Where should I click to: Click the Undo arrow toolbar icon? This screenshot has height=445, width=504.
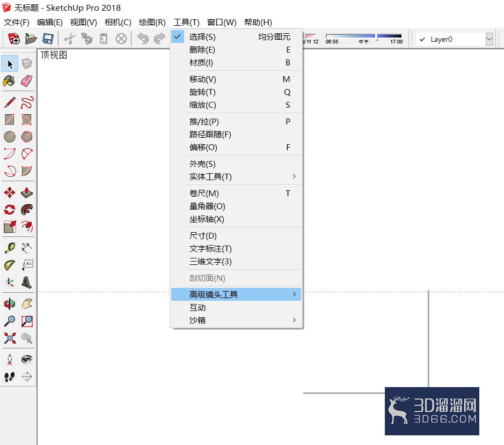tap(143, 39)
